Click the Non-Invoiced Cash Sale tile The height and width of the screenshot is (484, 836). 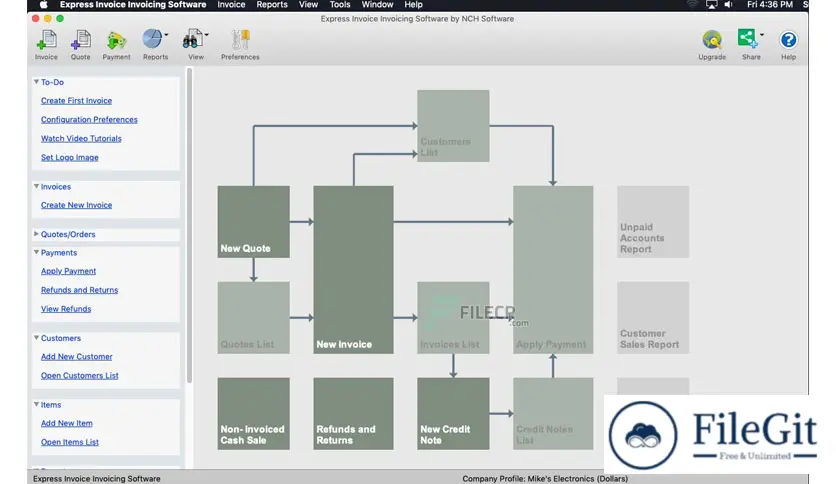click(x=254, y=414)
